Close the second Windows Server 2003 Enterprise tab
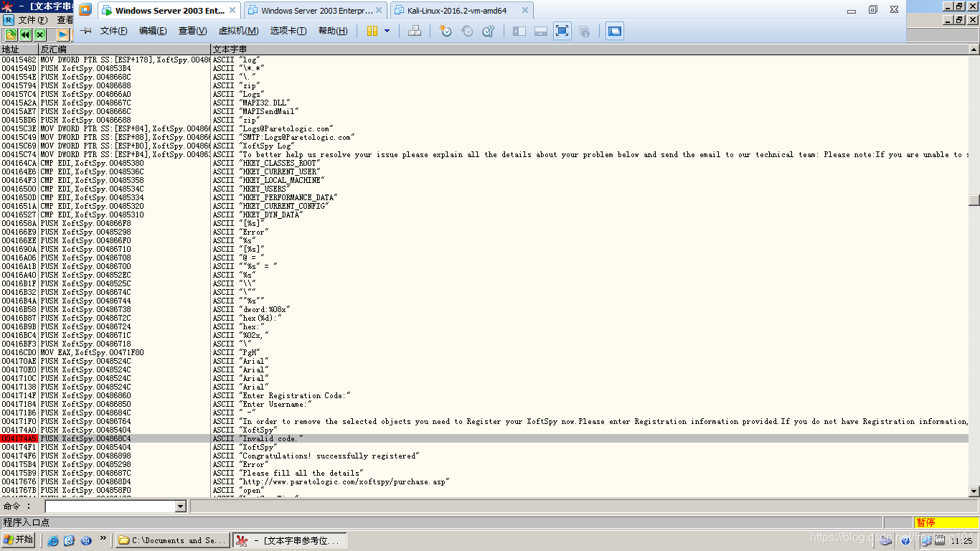 380,11
